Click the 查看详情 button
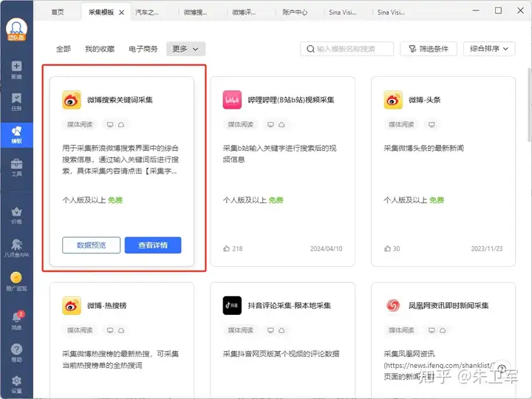Viewport: 532px width, 399px height. point(153,245)
